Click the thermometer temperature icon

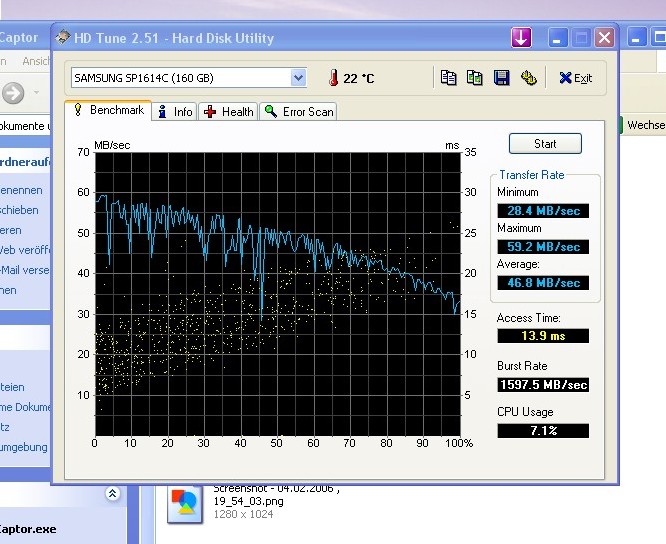334,78
